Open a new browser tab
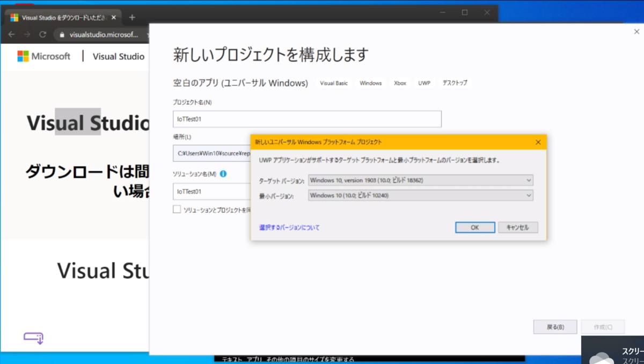 [131, 17]
